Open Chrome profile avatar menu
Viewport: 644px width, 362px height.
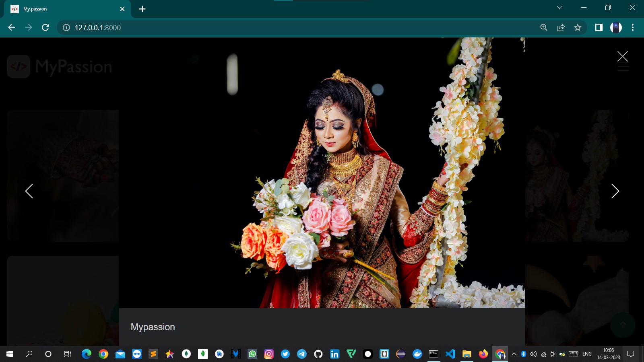click(616, 27)
